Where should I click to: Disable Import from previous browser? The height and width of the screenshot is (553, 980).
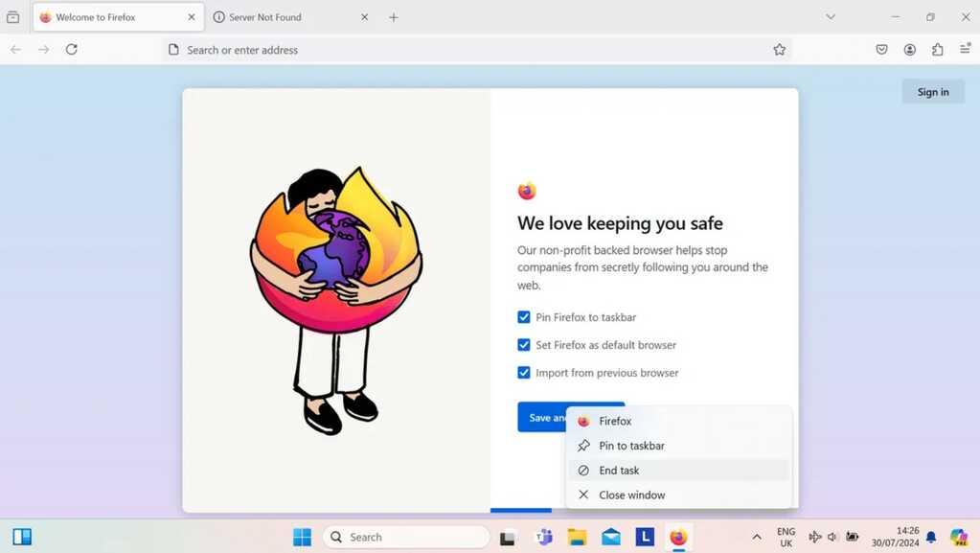point(524,372)
